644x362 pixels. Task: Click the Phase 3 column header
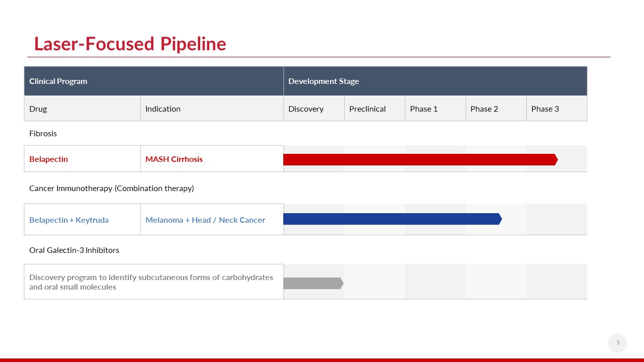click(x=556, y=109)
